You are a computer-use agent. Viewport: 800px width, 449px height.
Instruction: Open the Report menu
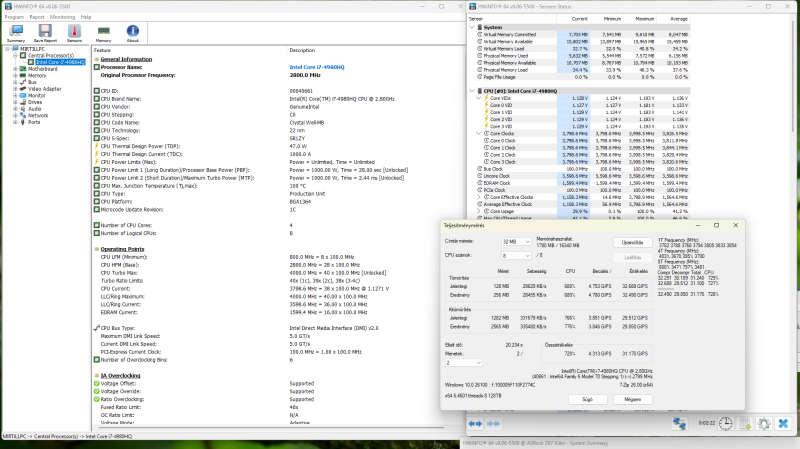37,17
